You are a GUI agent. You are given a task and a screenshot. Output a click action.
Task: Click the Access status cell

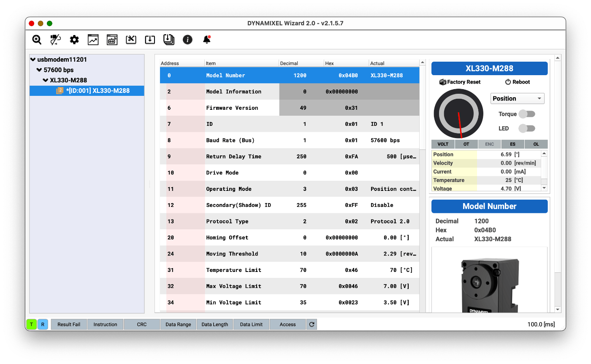288,324
